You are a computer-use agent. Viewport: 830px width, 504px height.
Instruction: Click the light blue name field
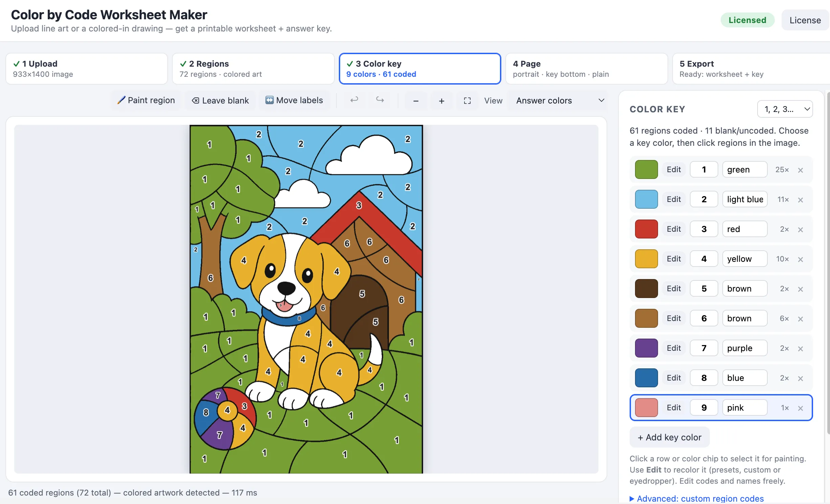click(x=745, y=199)
